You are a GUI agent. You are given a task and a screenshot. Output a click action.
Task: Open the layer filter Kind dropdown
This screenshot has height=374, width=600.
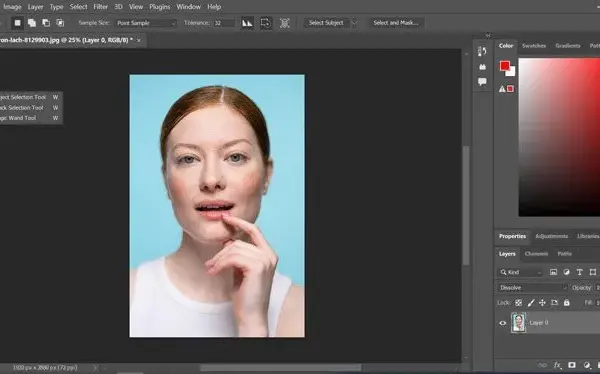tap(521, 272)
